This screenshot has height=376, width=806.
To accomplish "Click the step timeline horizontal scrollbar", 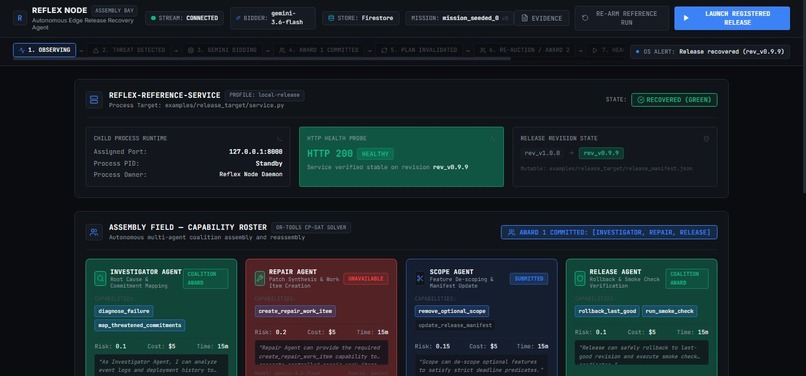I will pos(262,59).
